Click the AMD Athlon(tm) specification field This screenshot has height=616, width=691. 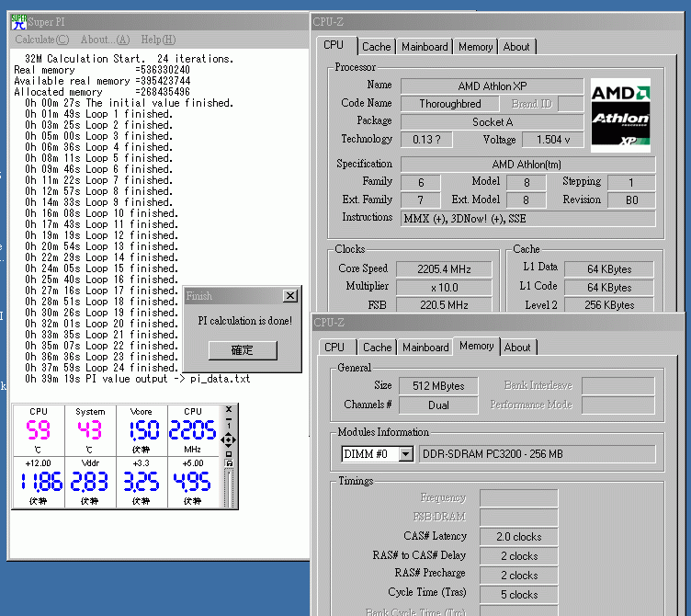527,164
